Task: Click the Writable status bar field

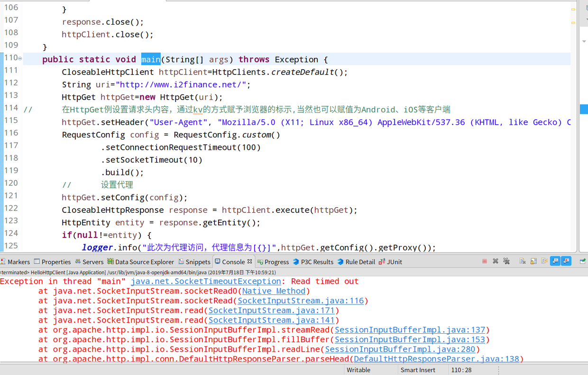Action: point(358,370)
